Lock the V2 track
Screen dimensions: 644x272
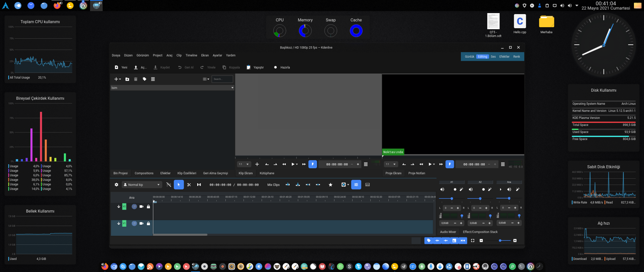click(x=149, y=207)
